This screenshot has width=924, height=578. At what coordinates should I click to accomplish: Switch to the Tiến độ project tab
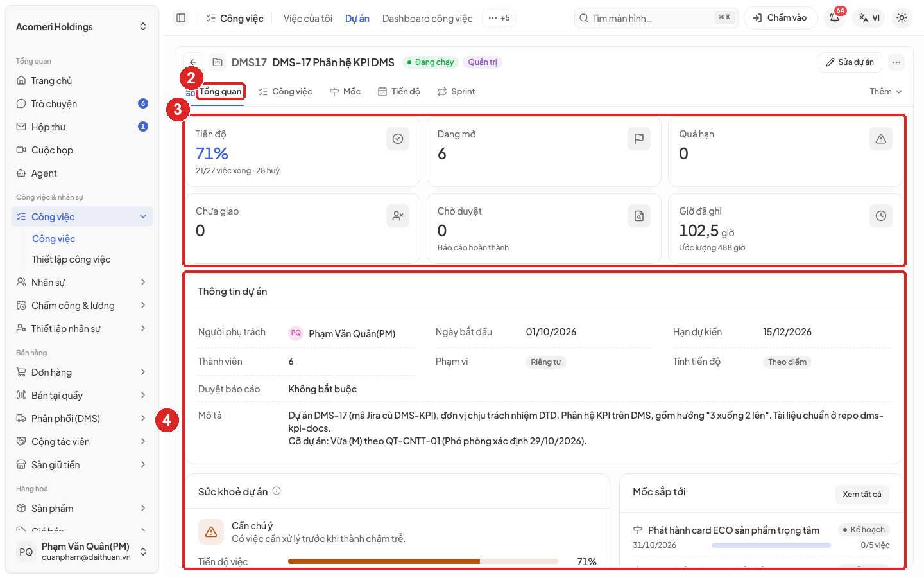399,92
